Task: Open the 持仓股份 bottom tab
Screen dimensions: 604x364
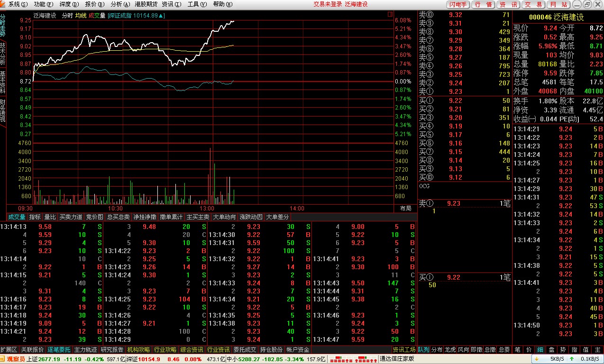Action: [272, 350]
